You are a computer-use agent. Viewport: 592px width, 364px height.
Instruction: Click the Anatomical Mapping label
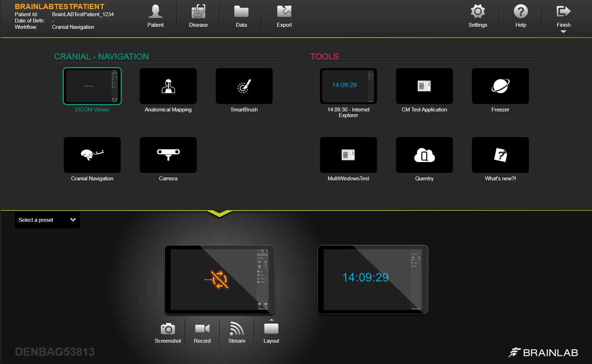(x=168, y=110)
